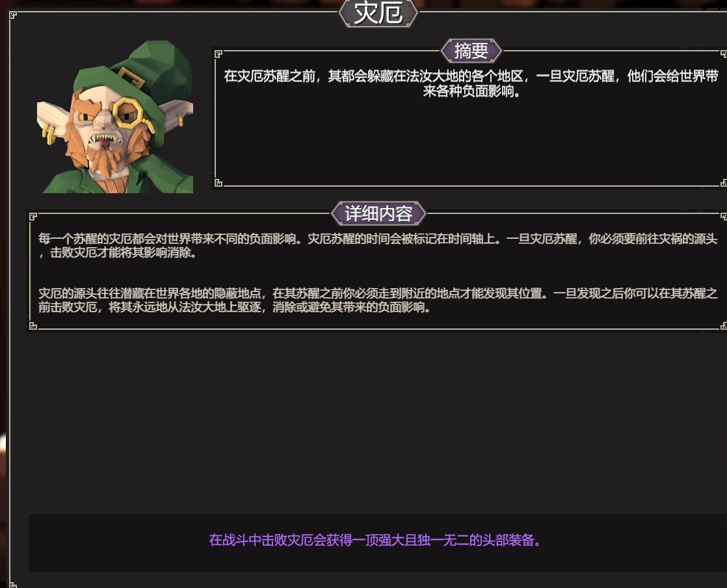Click the first paragraph in 详细内容
This screenshot has width=727, height=588.
pos(378,246)
